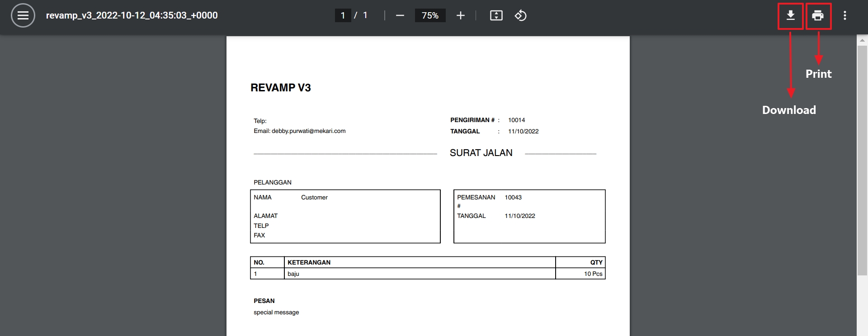Viewport: 868px width, 336px height.
Task: Click the zoom in plus button
Action: [460, 15]
